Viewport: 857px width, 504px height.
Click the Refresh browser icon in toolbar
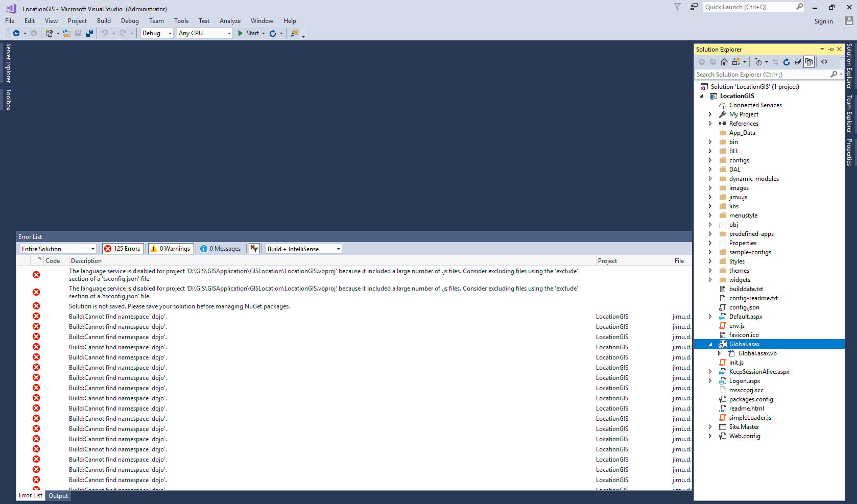[273, 33]
